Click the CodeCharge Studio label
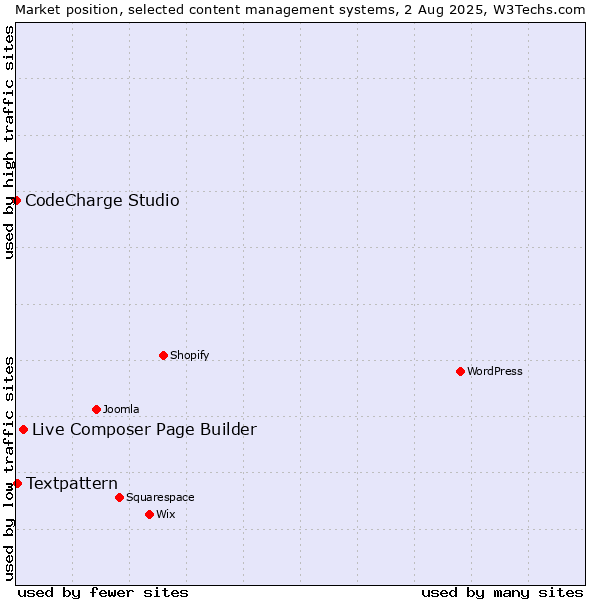Screen dimensions: 600x600 (102, 201)
